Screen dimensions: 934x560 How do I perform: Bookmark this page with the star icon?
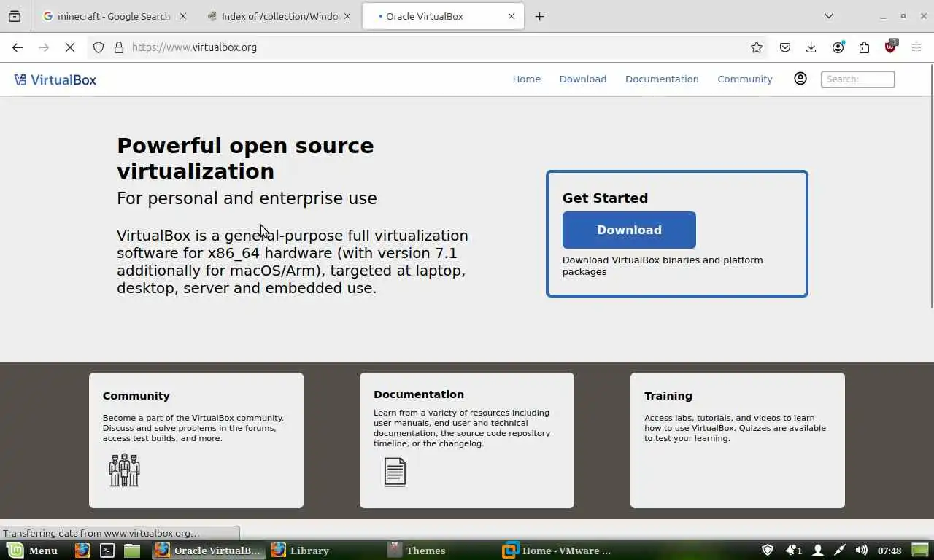[757, 47]
